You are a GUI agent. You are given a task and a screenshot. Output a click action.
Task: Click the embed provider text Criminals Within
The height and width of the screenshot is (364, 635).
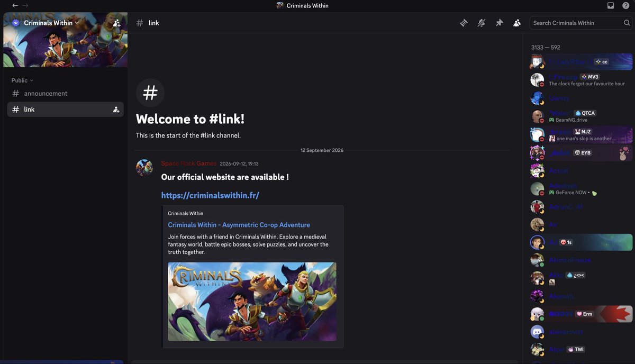(185, 213)
